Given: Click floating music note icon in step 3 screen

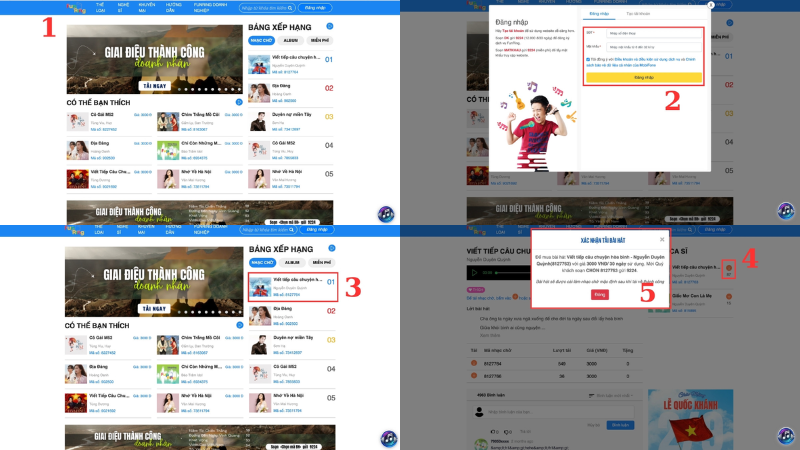Looking at the screenshot, I should (389, 438).
